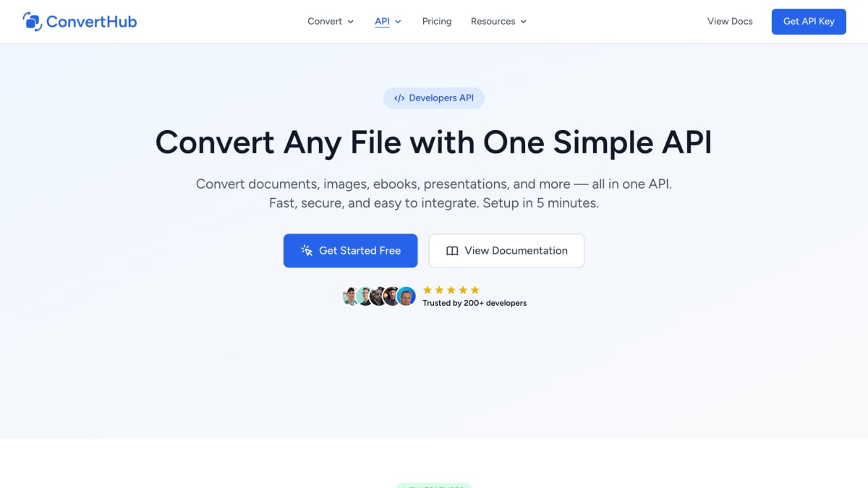Click the 'Trusted by 200+ developers' text
Image resolution: width=868 pixels, height=488 pixels.
pos(475,303)
